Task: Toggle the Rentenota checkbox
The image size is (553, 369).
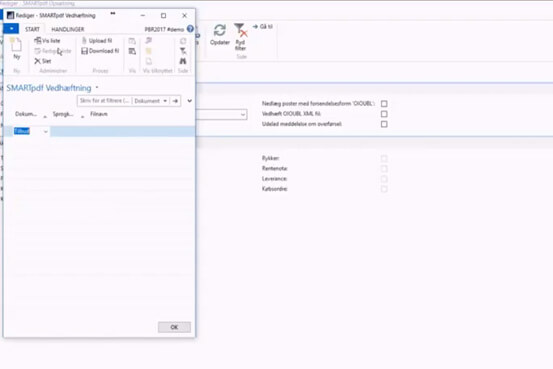Action: point(384,169)
